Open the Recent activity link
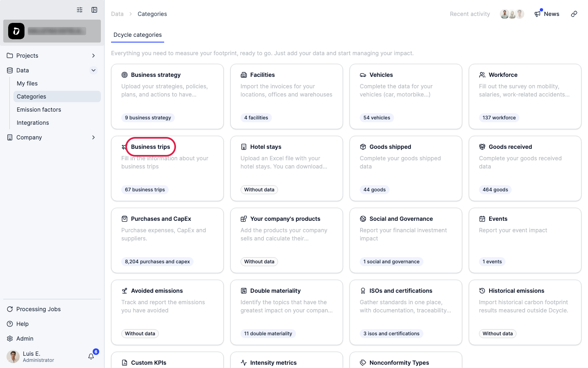Viewport: 588px width, 368px height. [470, 14]
